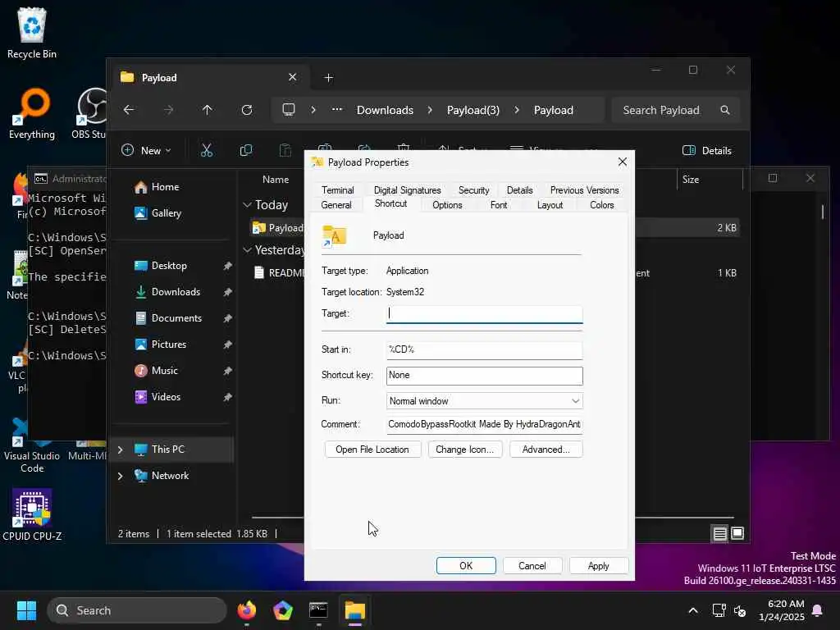Open the notification bell in taskbar

(x=818, y=610)
